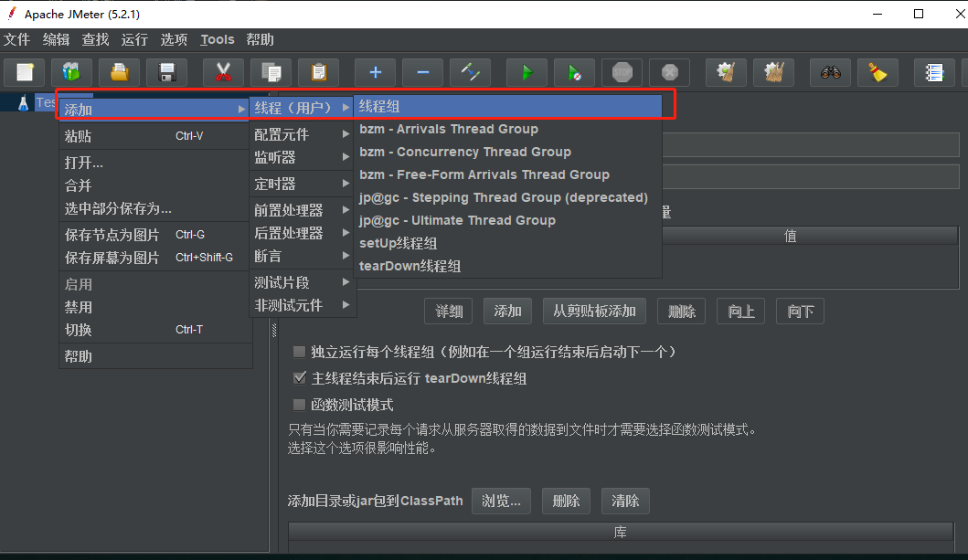Expand the 线程（用户）submenu

(x=302, y=107)
